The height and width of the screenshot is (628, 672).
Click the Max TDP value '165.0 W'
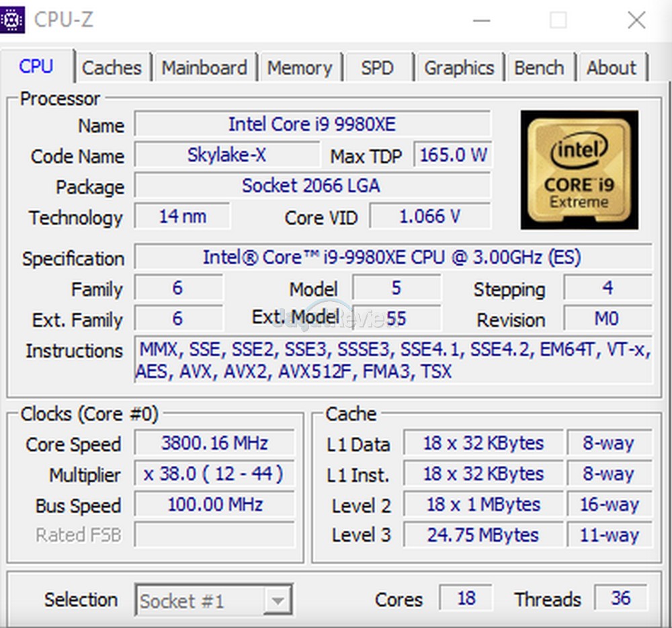453,155
